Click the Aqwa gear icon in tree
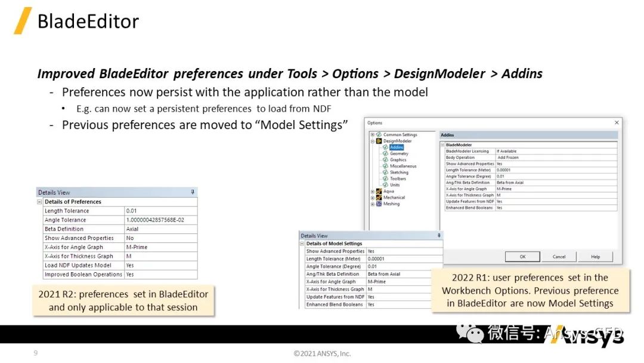 (379, 191)
